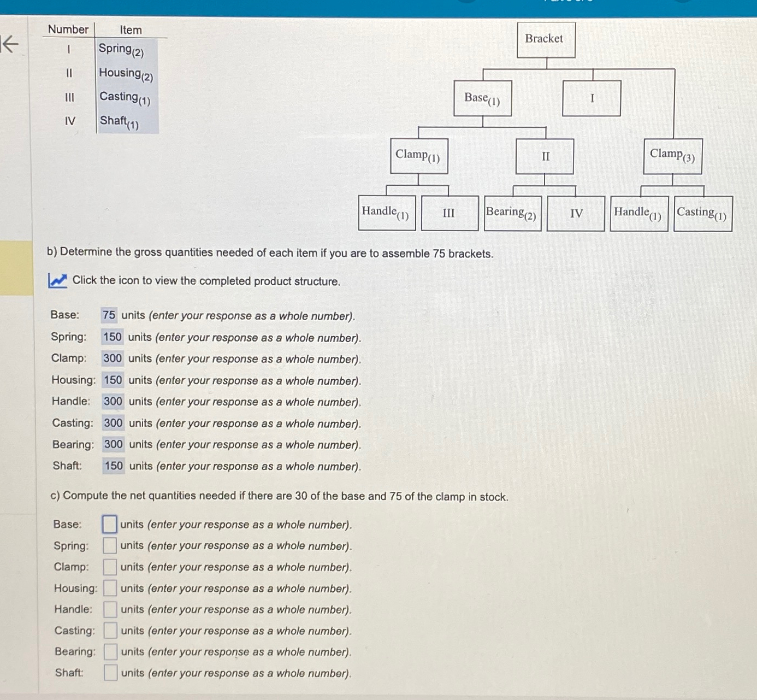Click the Casting(1) answer cell in table
Viewport: 757px width, 700px height.
click(x=128, y=98)
